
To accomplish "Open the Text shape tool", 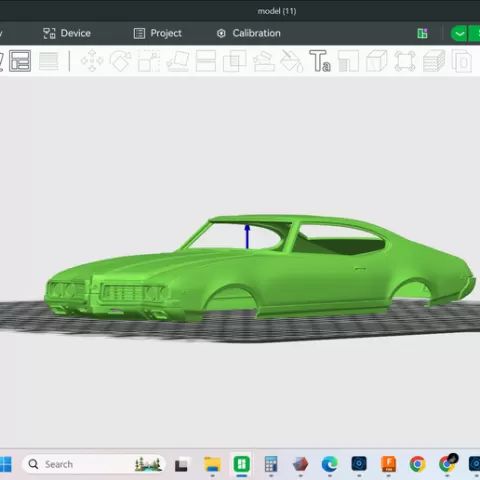I will point(320,61).
